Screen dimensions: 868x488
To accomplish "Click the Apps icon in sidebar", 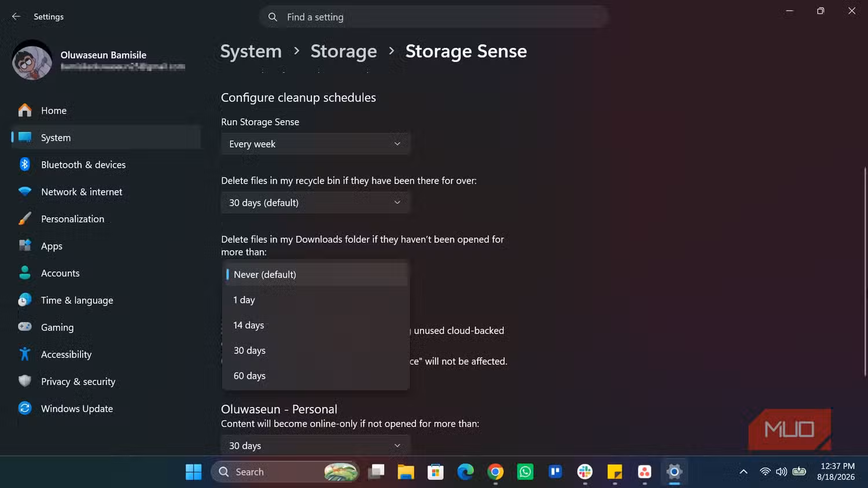I will pyautogui.click(x=25, y=246).
